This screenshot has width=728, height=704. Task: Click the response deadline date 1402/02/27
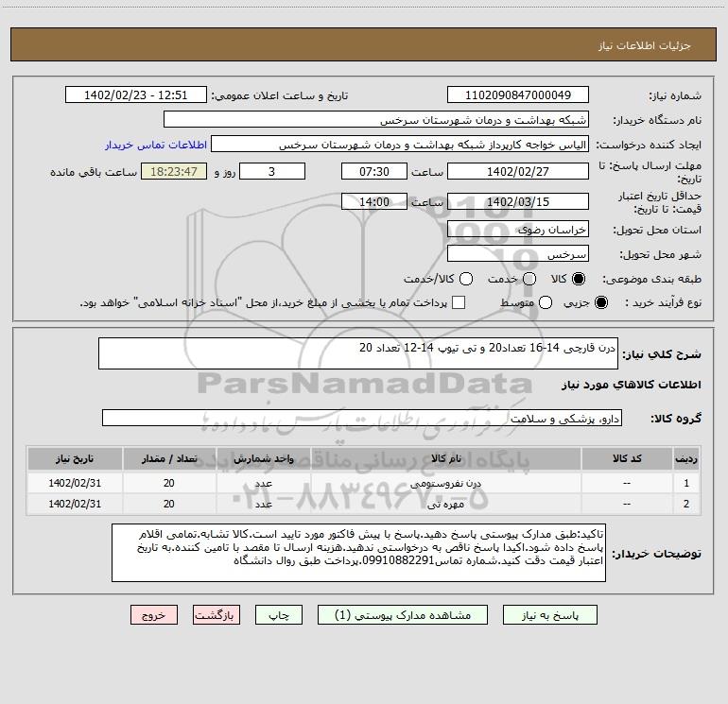[518, 171]
